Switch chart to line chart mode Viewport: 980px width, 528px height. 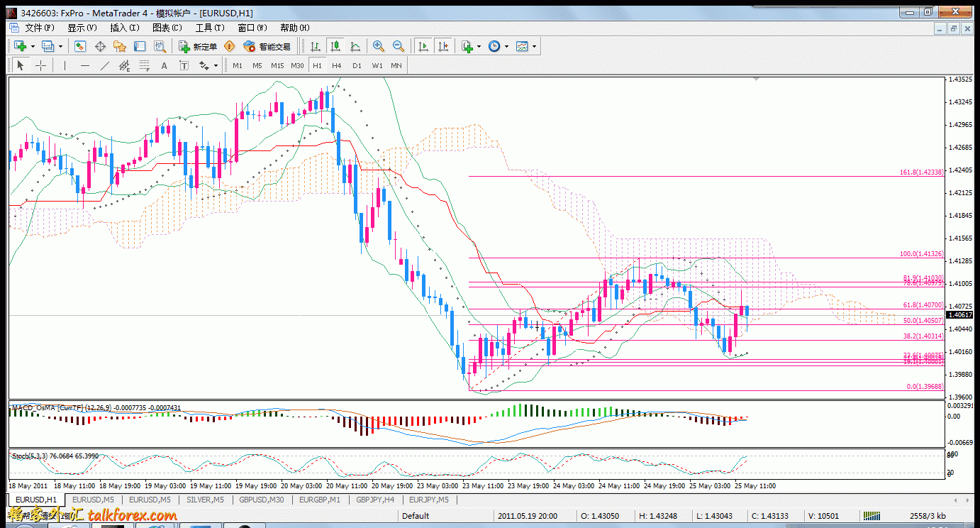coord(355,46)
